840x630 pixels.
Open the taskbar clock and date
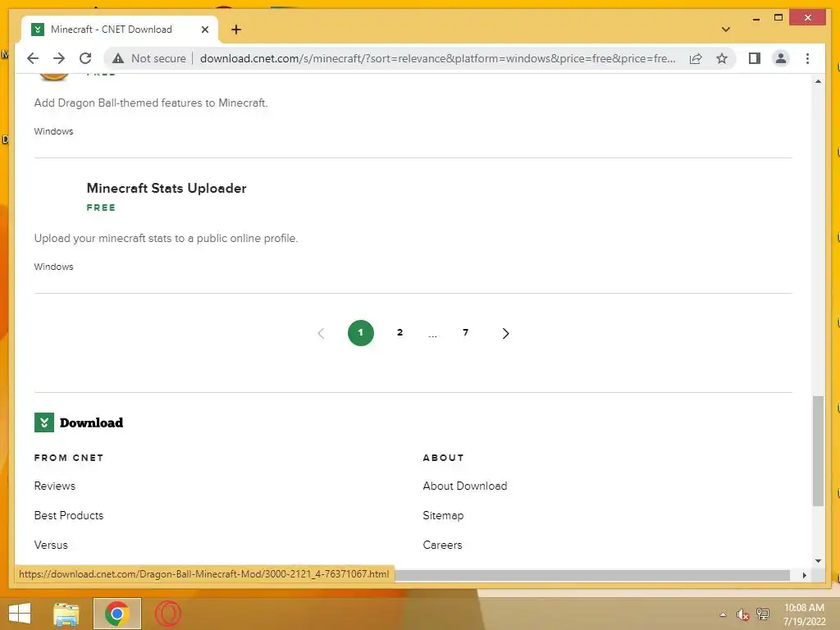[804, 614]
